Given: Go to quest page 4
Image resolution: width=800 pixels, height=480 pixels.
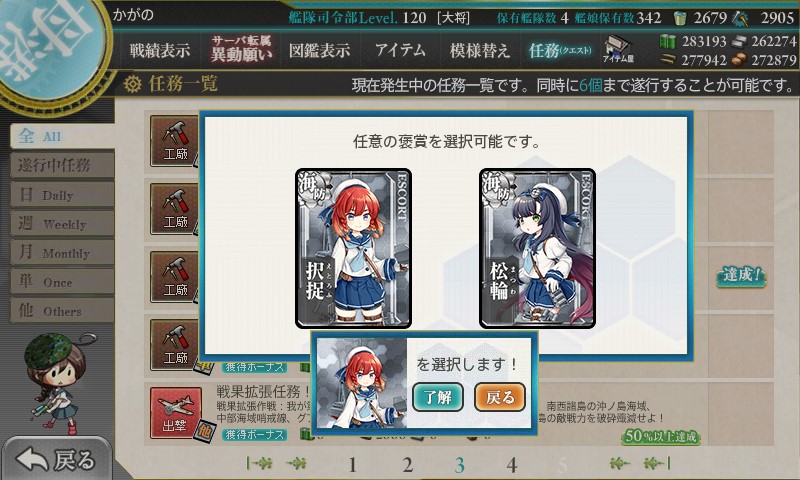Looking at the screenshot, I should pyautogui.click(x=511, y=465).
